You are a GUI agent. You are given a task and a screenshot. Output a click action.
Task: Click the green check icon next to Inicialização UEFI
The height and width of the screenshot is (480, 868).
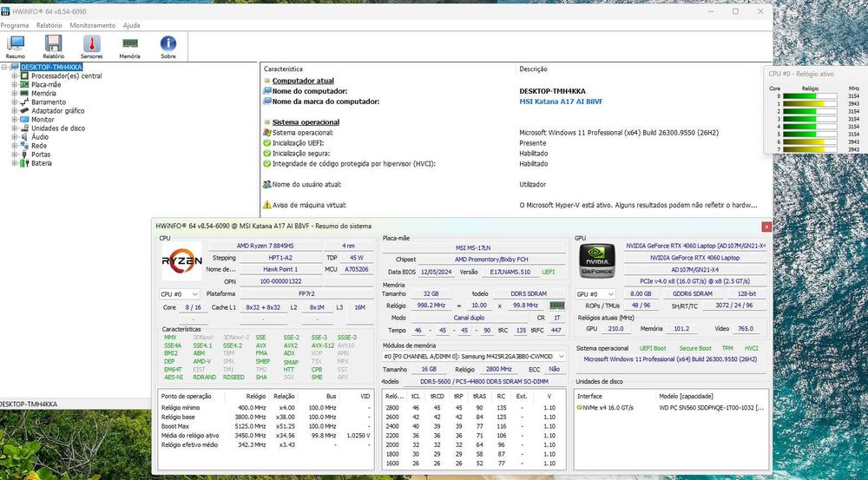pos(266,143)
